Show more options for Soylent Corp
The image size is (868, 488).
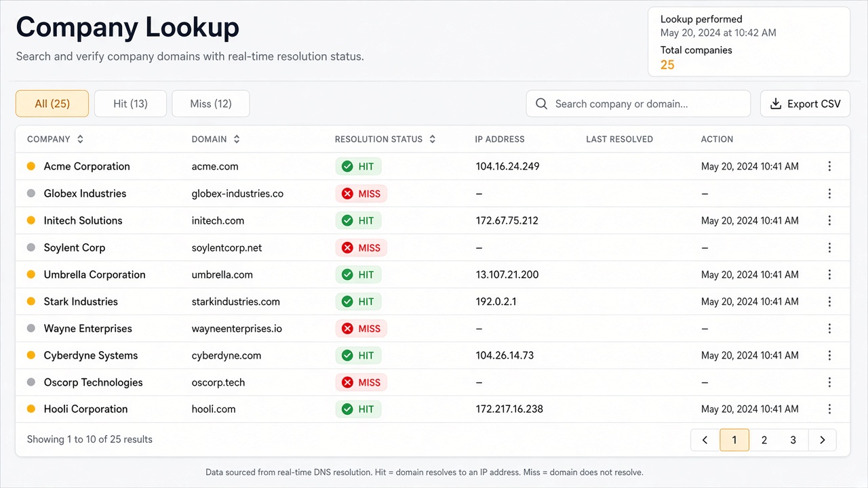[829, 247]
